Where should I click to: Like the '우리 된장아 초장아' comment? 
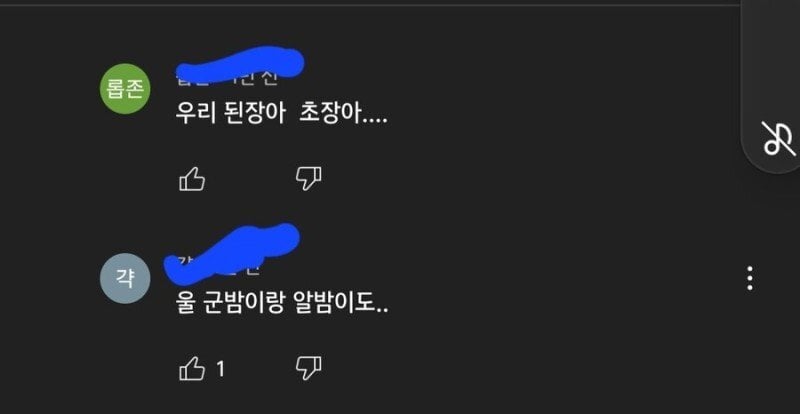pyautogui.click(x=192, y=180)
